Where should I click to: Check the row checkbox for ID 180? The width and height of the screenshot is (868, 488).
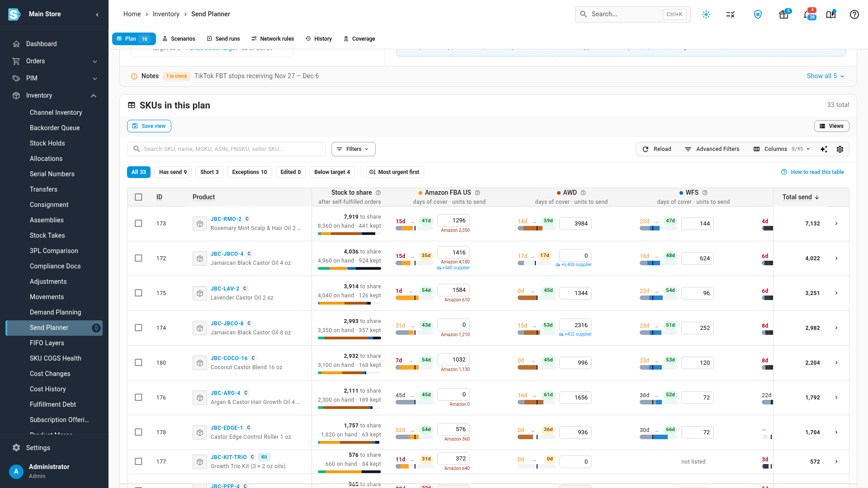pyautogui.click(x=138, y=363)
